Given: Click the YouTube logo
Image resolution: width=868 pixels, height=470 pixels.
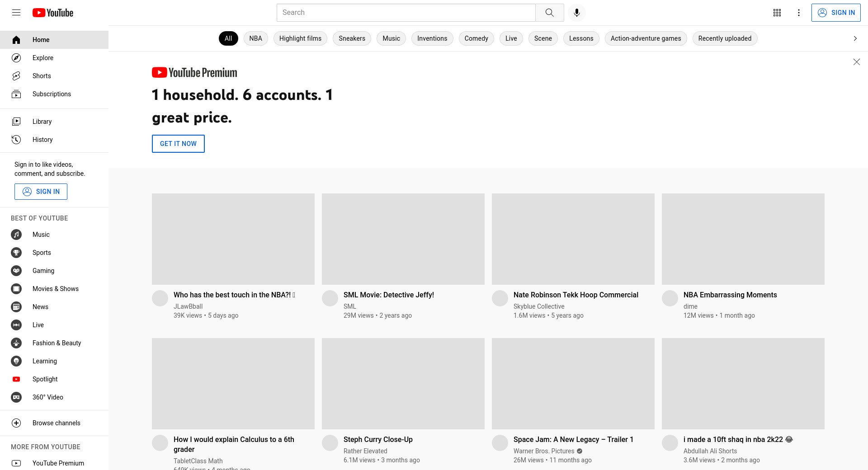Looking at the screenshot, I should tap(53, 13).
